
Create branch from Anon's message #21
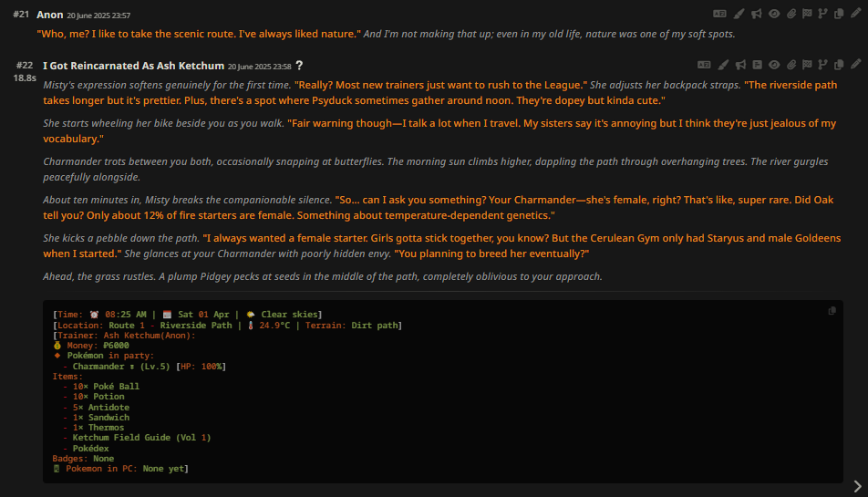823,14
